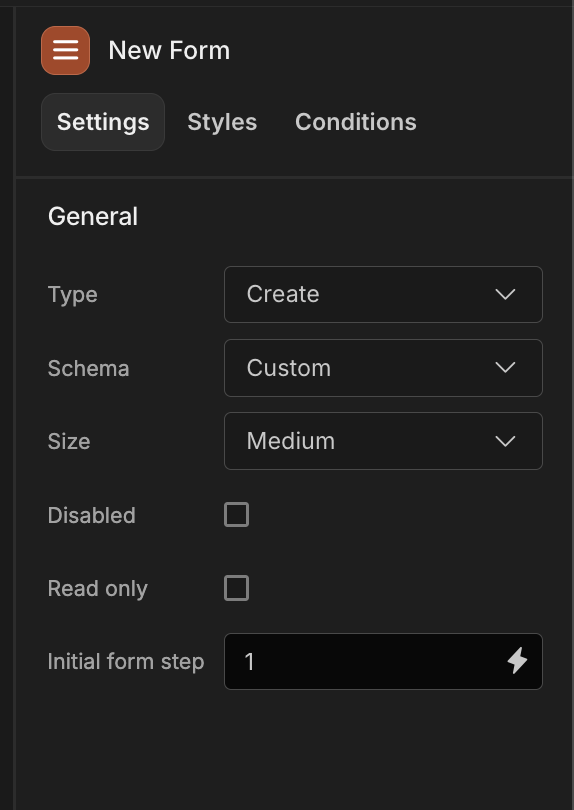
Task: Click the Schema label text
Action: [x=88, y=369]
